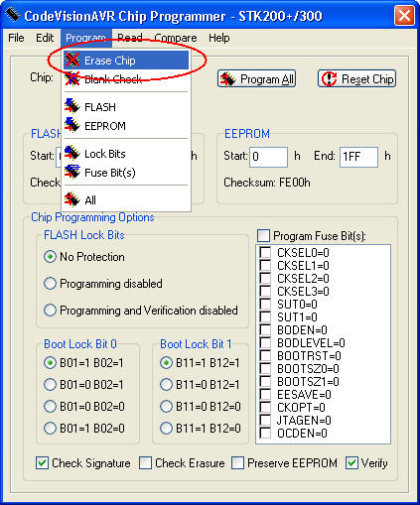Select B11=0 B12=0 radio button
This screenshot has height=505, width=420.
coord(166,407)
